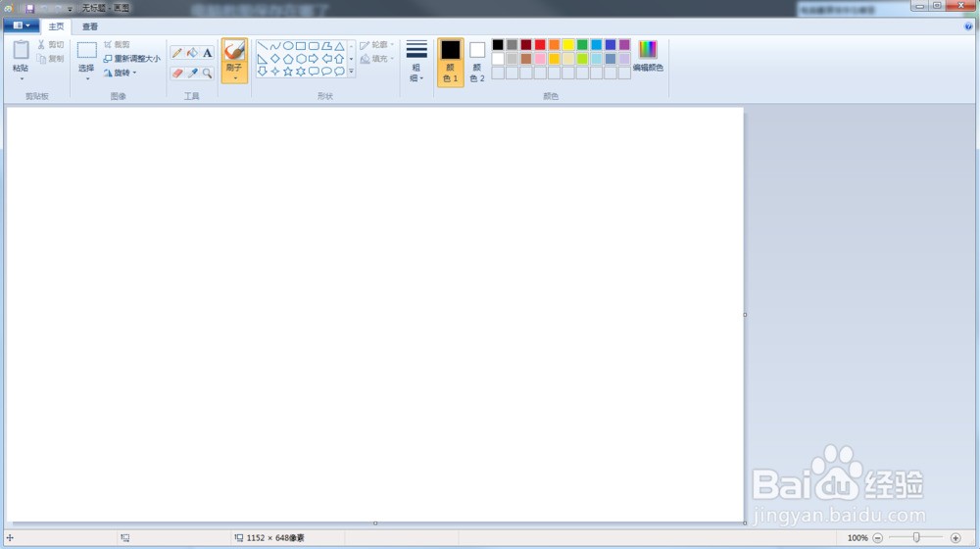980x549 pixels.
Task: Open Edit colors (编辑颜色) dialog
Action: 648,56
